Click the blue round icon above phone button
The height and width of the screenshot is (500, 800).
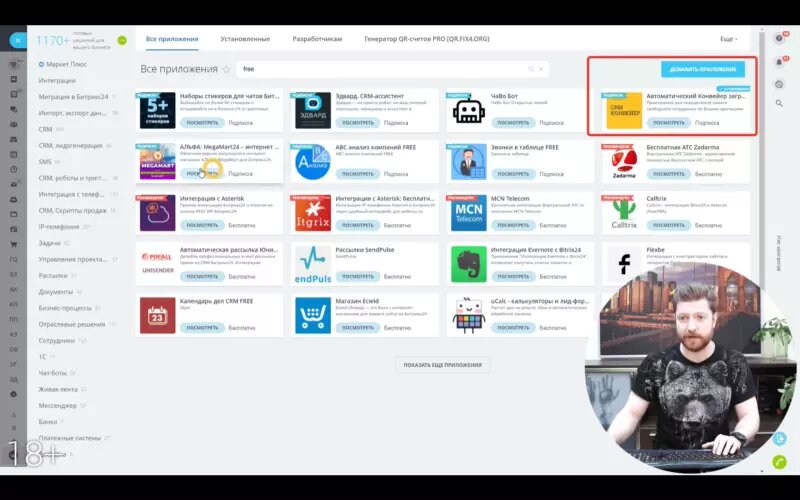pos(779,438)
